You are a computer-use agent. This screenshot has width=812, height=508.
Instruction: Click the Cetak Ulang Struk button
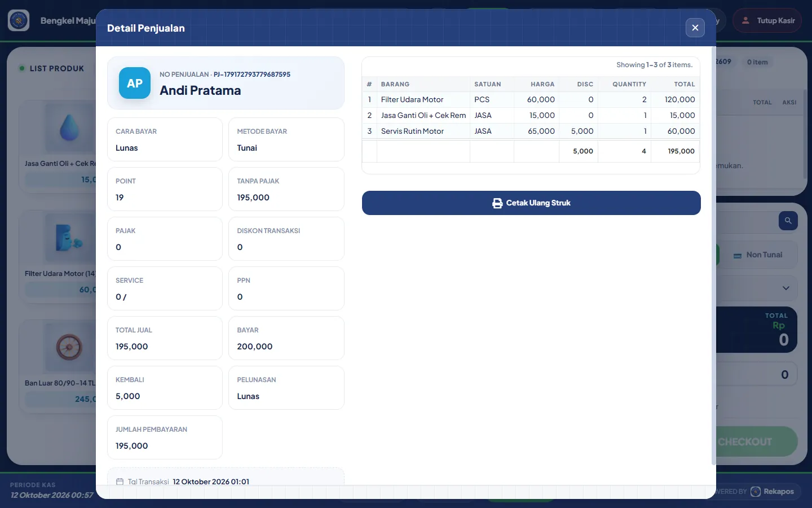click(531, 203)
